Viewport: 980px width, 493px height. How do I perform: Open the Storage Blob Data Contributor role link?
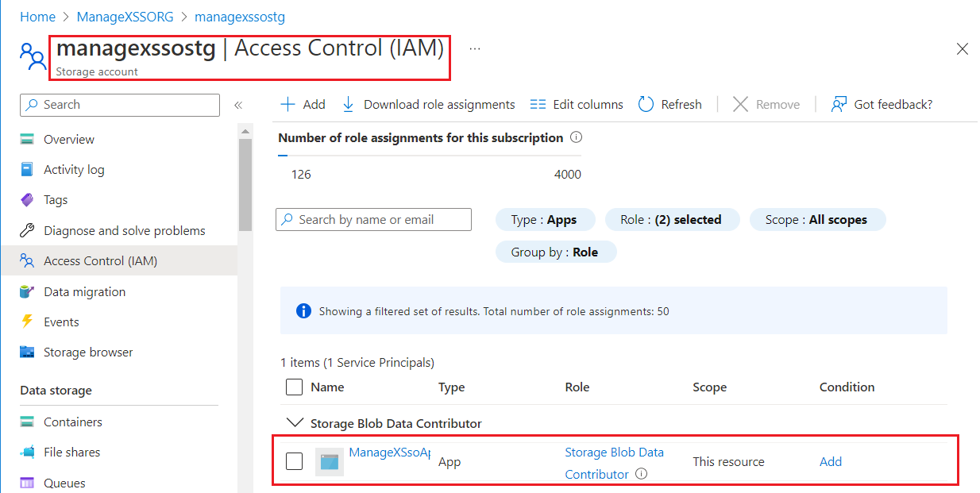pyautogui.click(x=614, y=452)
